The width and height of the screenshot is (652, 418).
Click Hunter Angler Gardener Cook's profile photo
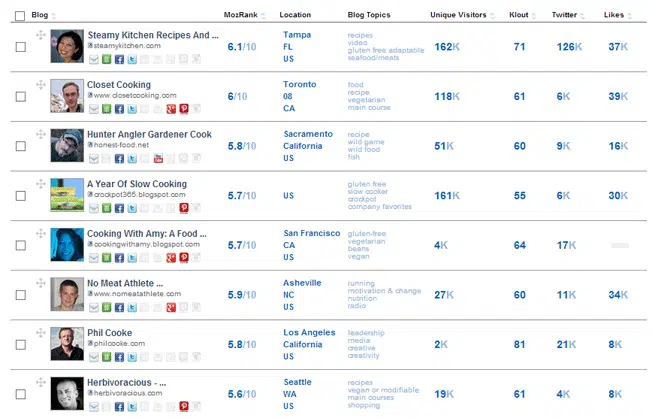coord(66,146)
